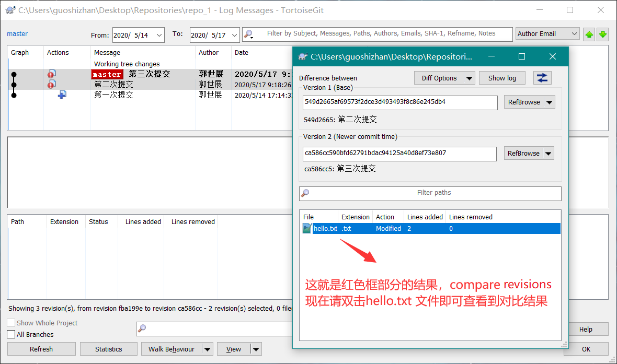
Task: Click the added action icon of first commit
Action: pyautogui.click(x=62, y=95)
